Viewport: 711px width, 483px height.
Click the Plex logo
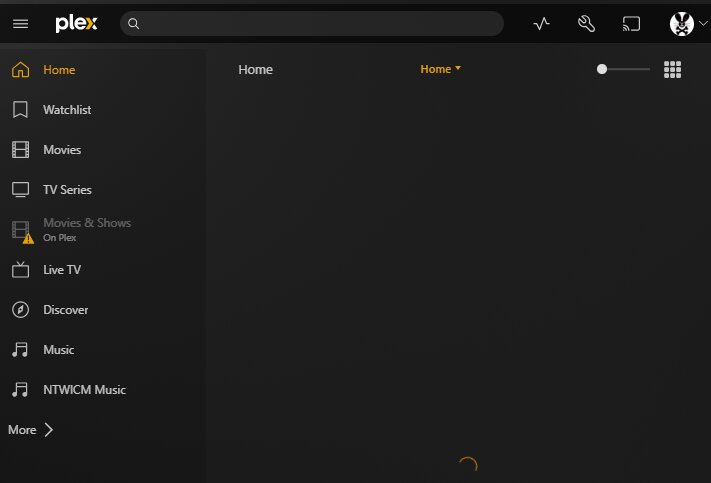(x=76, y=24)
